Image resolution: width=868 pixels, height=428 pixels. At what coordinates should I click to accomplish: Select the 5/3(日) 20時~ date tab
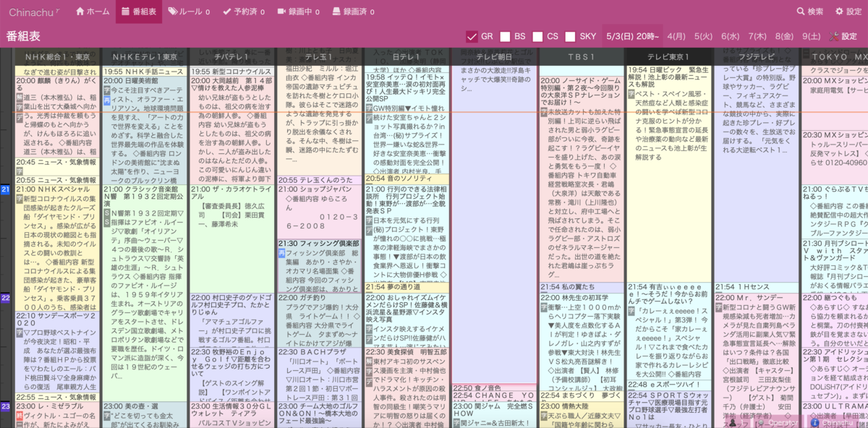[632, 36]
